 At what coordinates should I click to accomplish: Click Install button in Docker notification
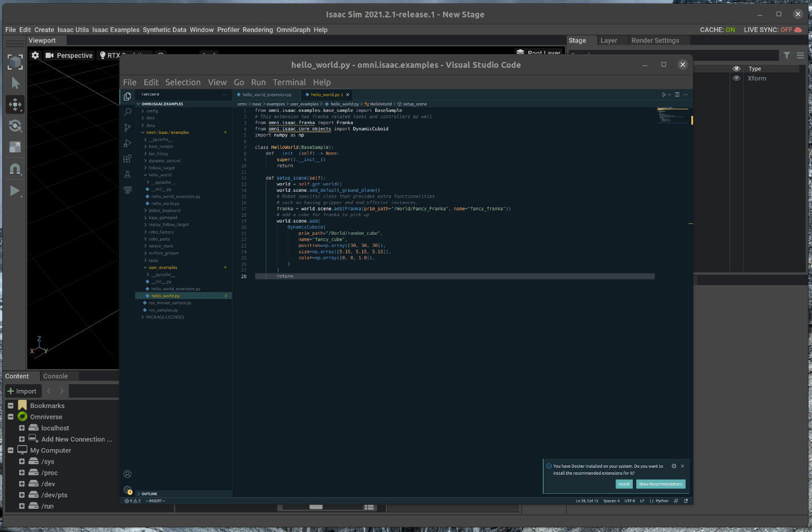click(624, 484)
